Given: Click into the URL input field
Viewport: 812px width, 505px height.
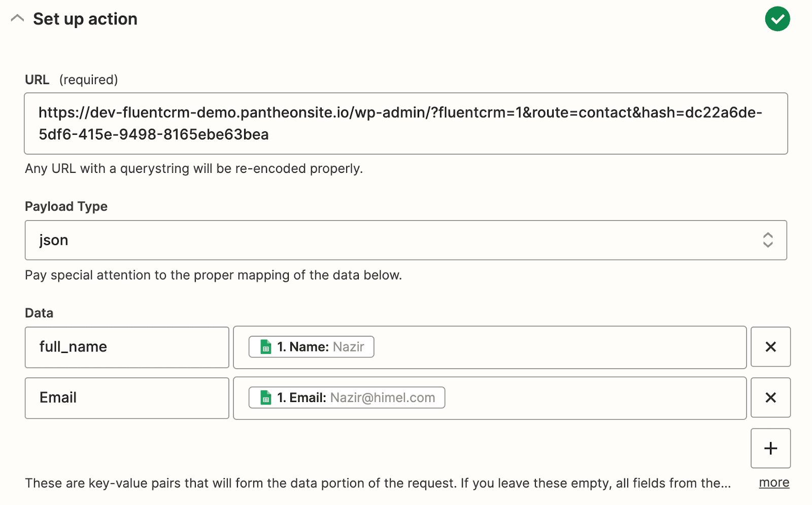Looking at the screenshot, I should [x=405, y=123].
